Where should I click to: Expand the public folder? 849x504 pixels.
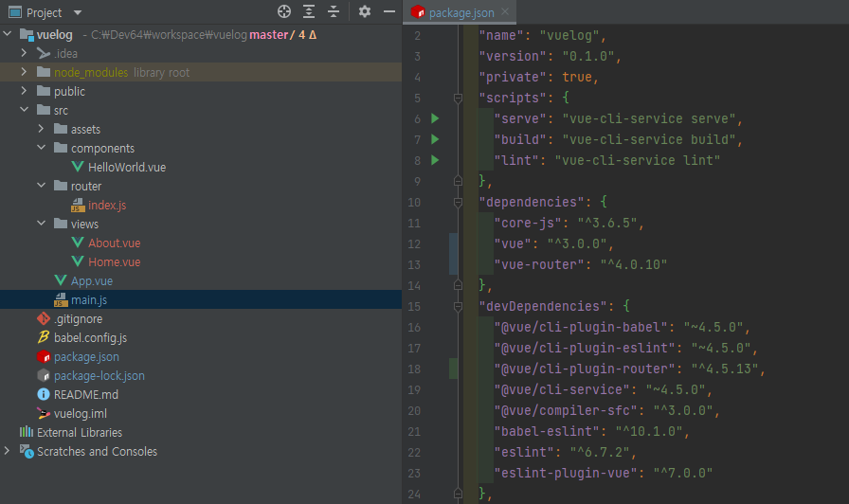(24, 91)
